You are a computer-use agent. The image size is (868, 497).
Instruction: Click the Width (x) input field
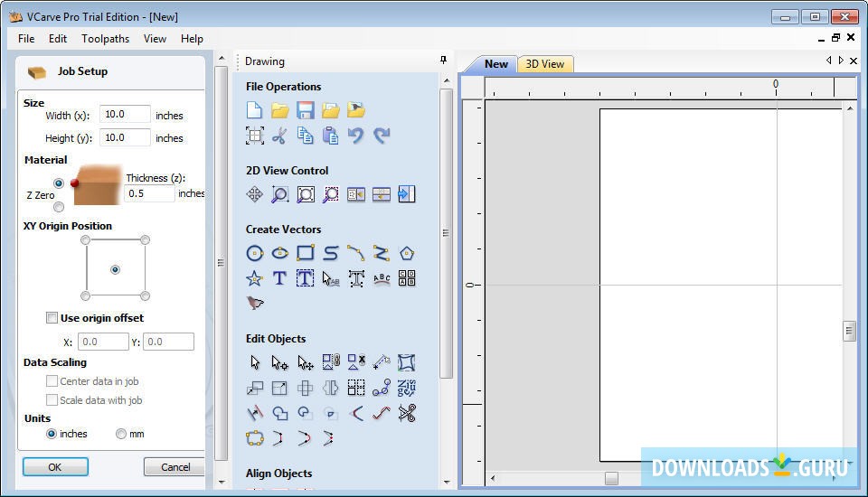pos(125,114)
